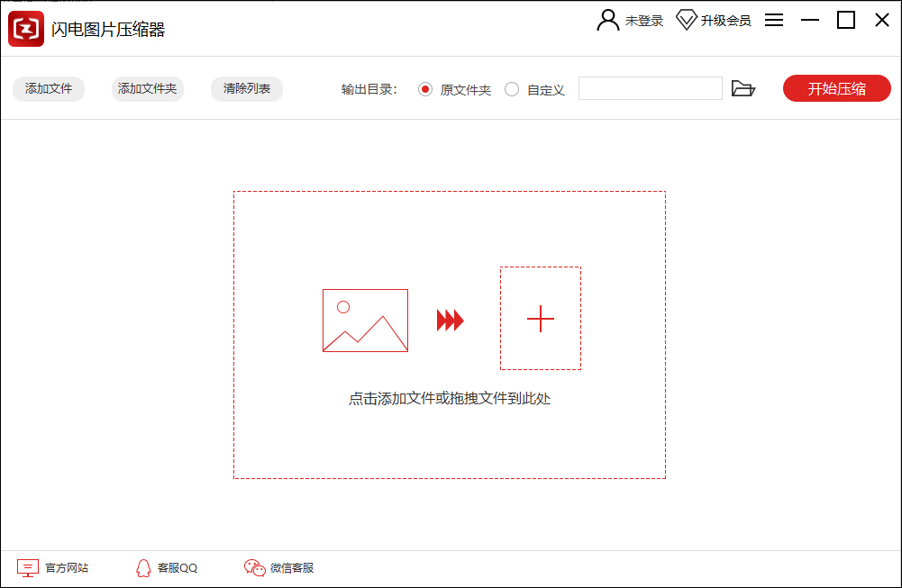Screen dimensions: 902x588
Task: Click the 闪电图片压缩器 app logo
Action: click(26, 28)
